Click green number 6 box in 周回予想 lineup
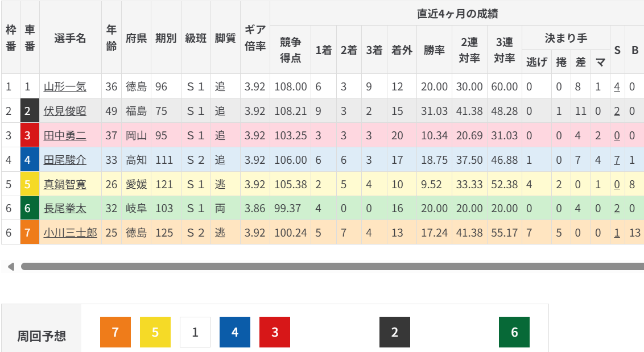The width and height of the screenshot is (644, 352). tap(514, 332)
